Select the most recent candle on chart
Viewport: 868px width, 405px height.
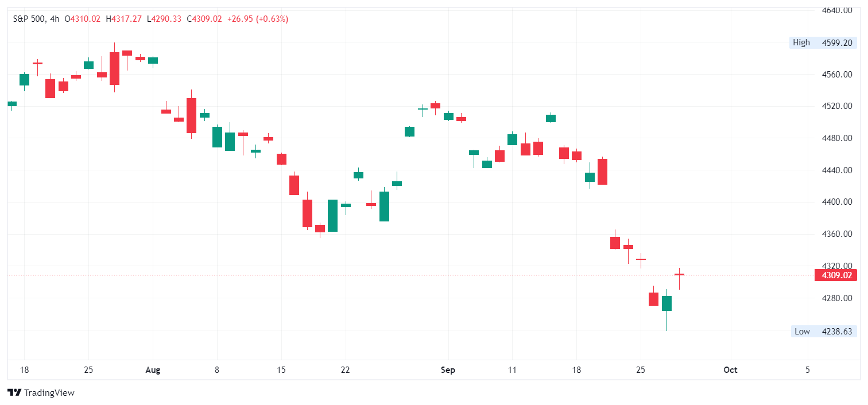pos(679,275)
